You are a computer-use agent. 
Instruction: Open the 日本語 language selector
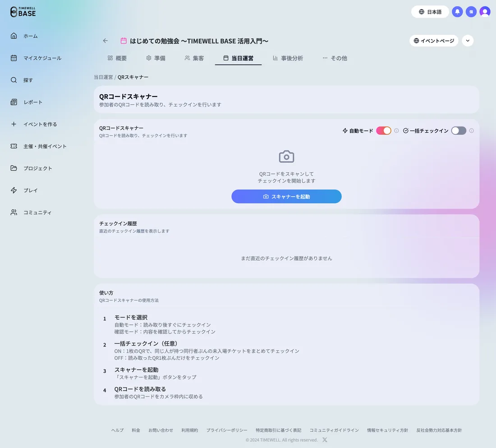(x=430, y=12)
